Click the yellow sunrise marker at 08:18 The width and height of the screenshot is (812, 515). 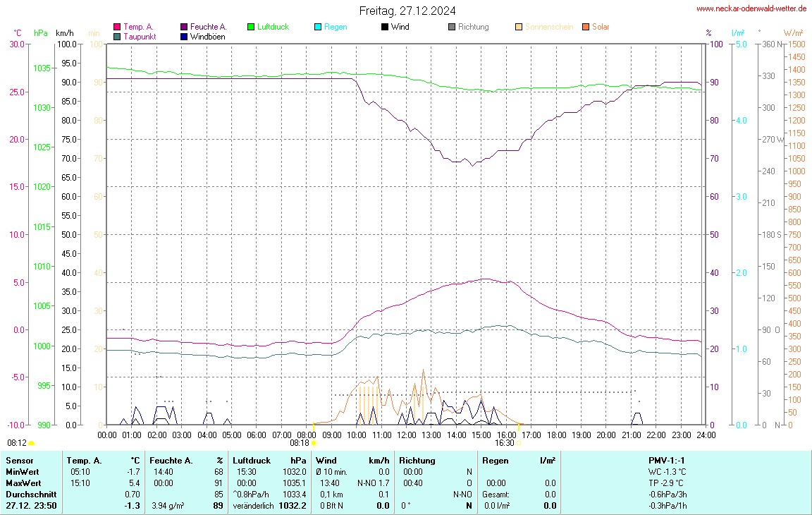tap(314, 443)
